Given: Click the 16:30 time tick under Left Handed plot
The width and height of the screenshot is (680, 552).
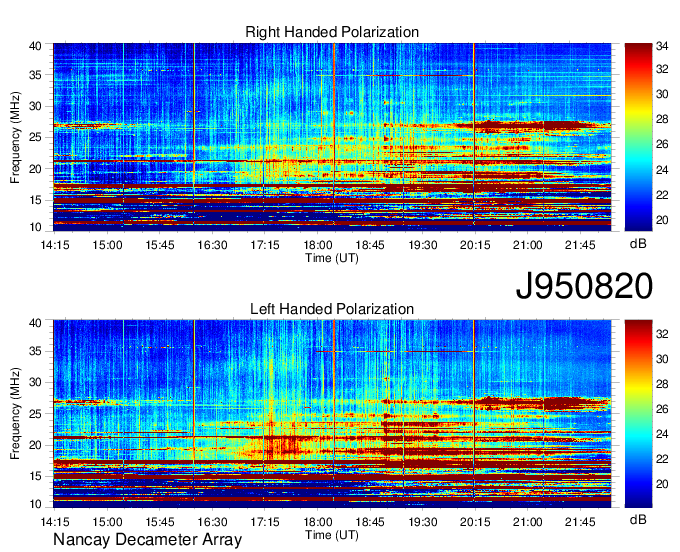Looking at the screenshot, I should 212,522.
